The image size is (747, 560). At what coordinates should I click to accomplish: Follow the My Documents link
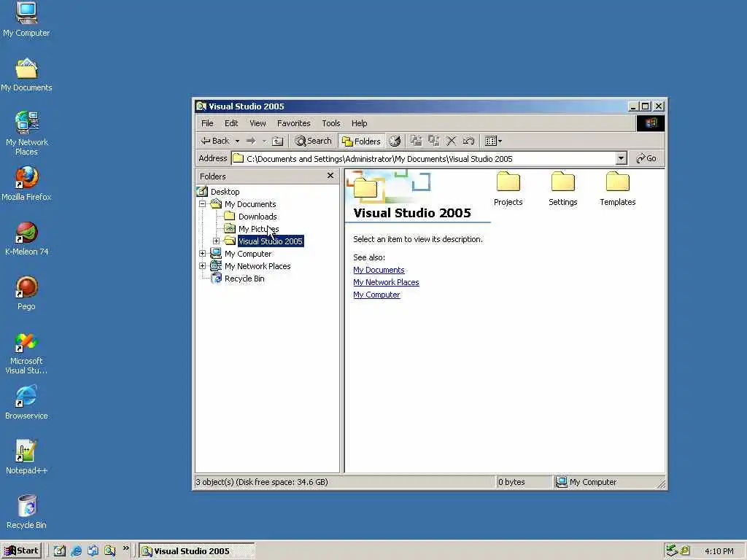point(379,270)
